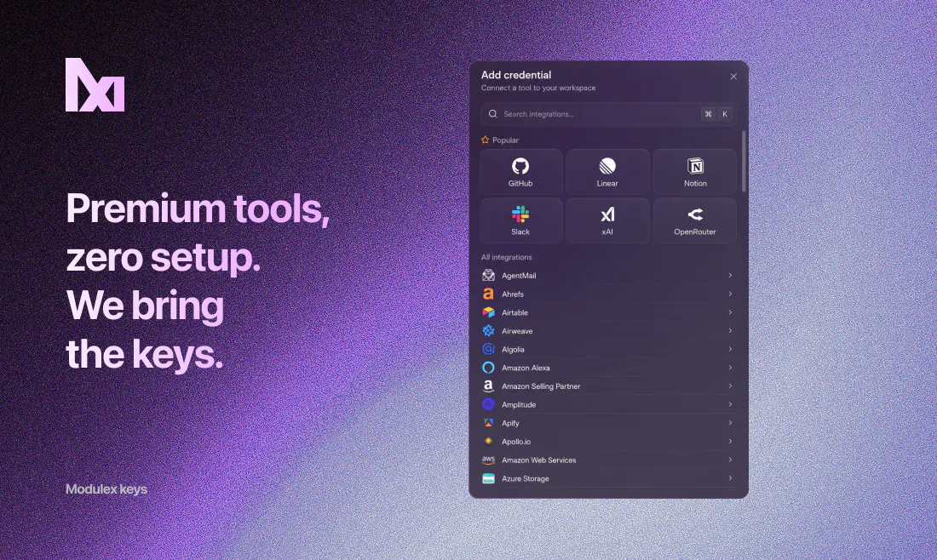Click the AgentMail envelope icon
This screenshot has width=937, height=560.
488,275
